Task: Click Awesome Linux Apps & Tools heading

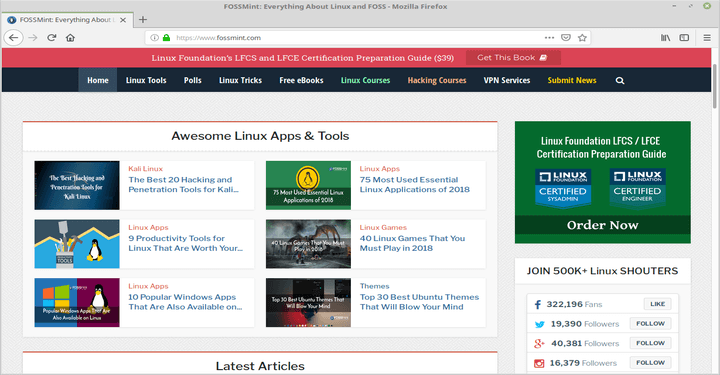Action: pyautogui.click(x=260, y=136)
